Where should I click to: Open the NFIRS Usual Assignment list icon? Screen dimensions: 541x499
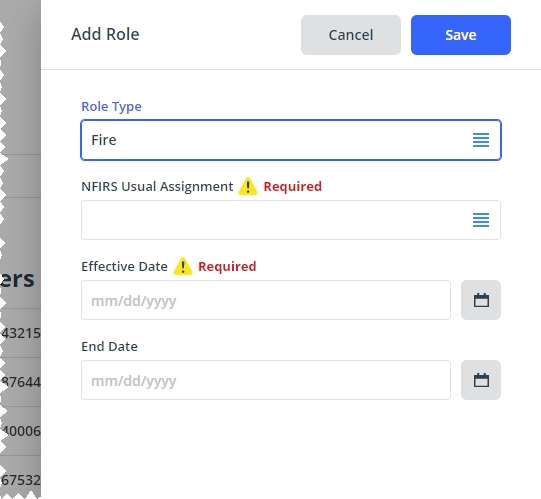coord(481,220)
